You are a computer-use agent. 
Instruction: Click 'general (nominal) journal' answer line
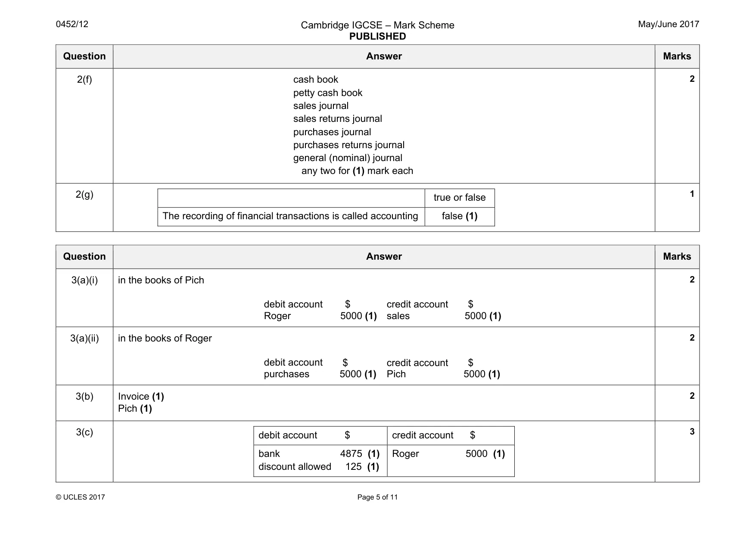click(348, 158)
